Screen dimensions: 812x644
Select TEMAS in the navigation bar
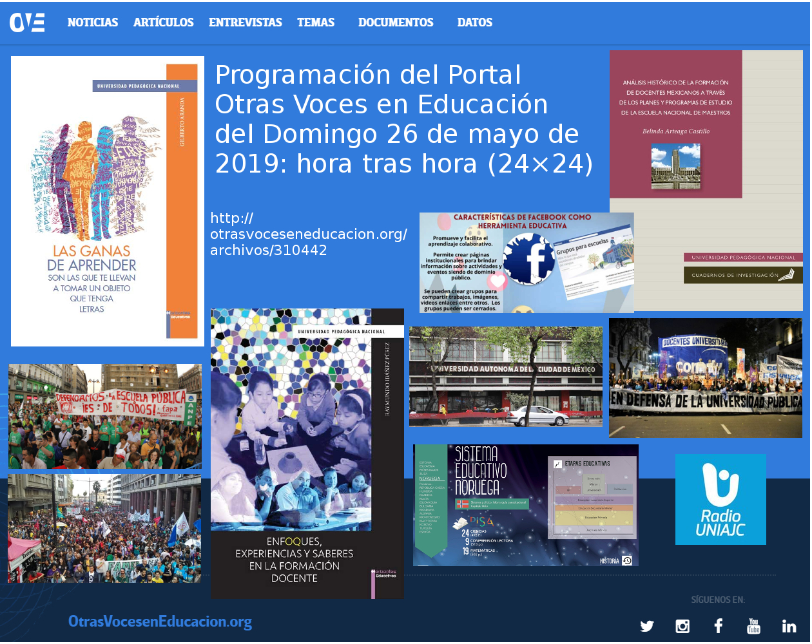316,23
